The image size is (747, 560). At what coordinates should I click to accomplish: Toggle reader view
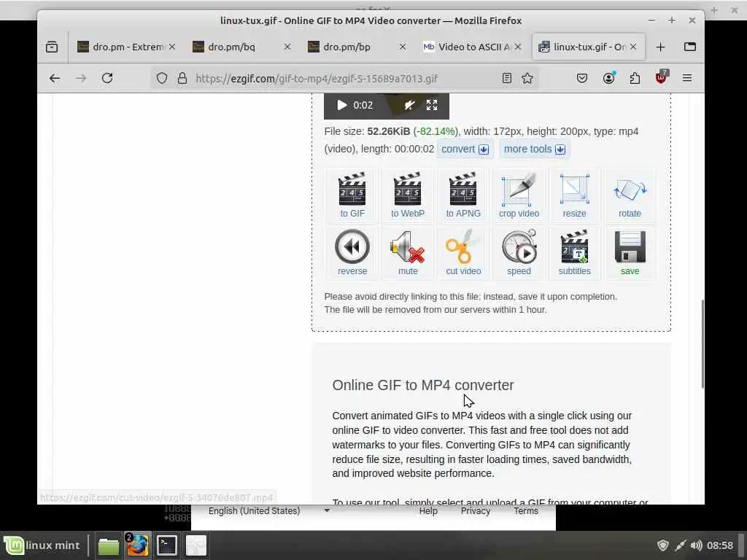pos(507,78)
